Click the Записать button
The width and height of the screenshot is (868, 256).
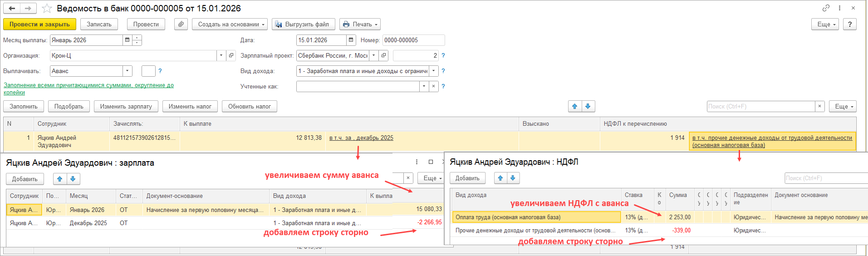[x=99, y=24]
